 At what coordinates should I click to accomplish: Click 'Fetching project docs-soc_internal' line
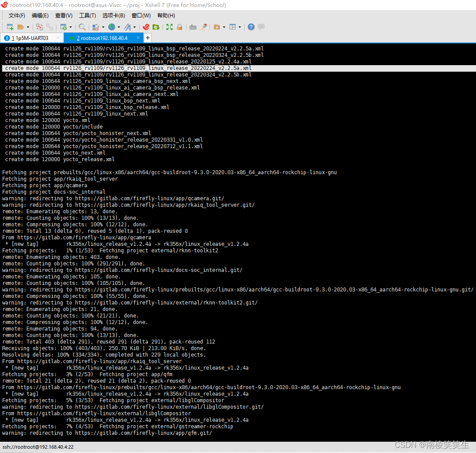(x=54, y=192)
